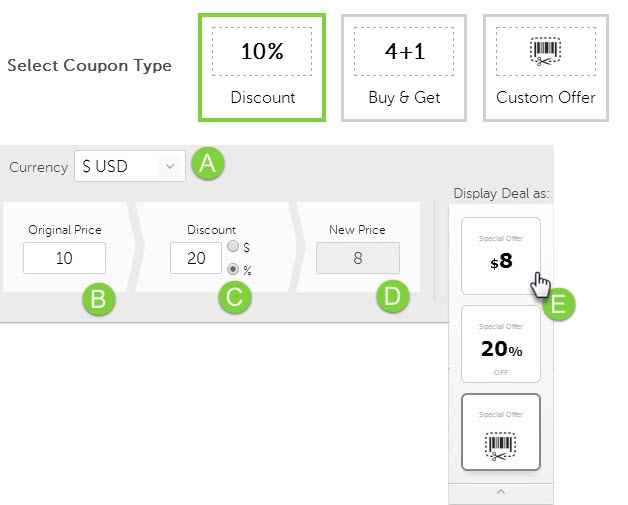The image size is (628, 505).
Task: Click the green A marker beside Currency
Action: [207, 164]
